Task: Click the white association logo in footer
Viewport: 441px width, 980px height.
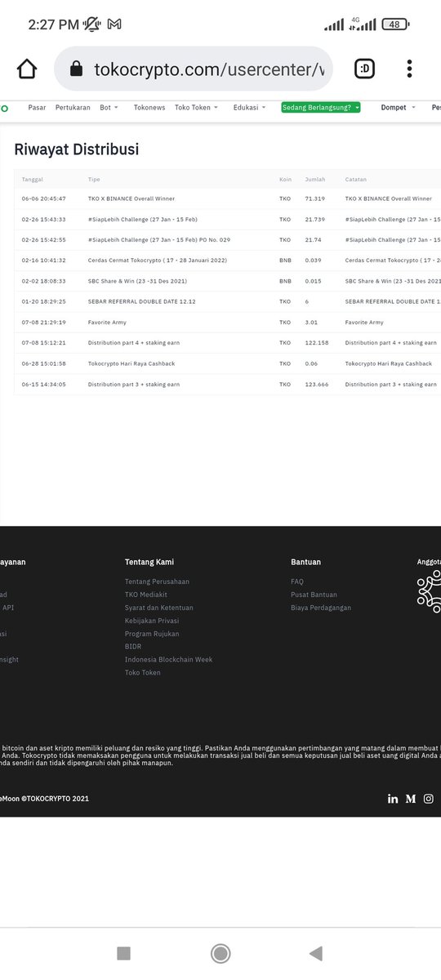Action: point(429,591)
